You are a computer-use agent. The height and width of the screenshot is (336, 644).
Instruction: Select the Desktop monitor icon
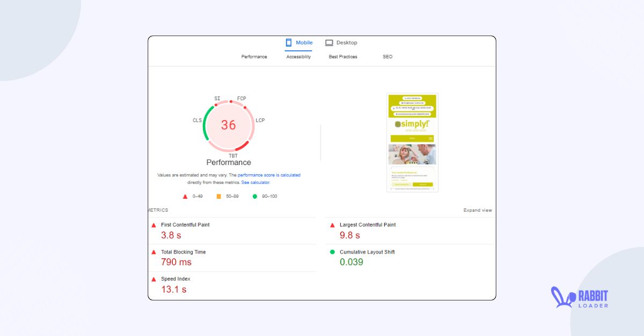(x=329, y=42)
